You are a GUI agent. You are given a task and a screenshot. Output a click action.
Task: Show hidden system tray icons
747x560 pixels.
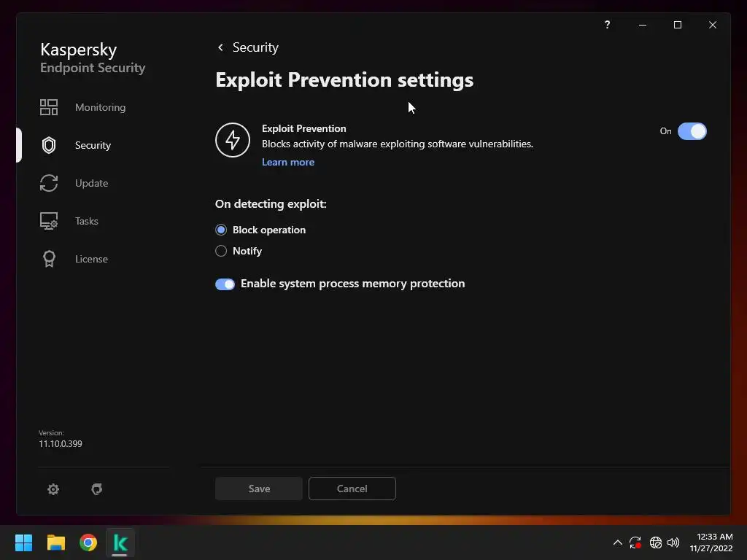coord(617,542)
